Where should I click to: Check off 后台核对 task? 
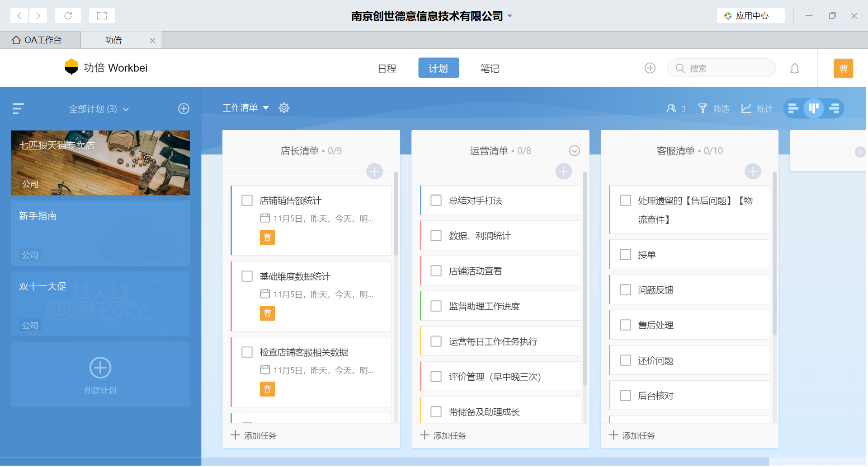[625, 396]
